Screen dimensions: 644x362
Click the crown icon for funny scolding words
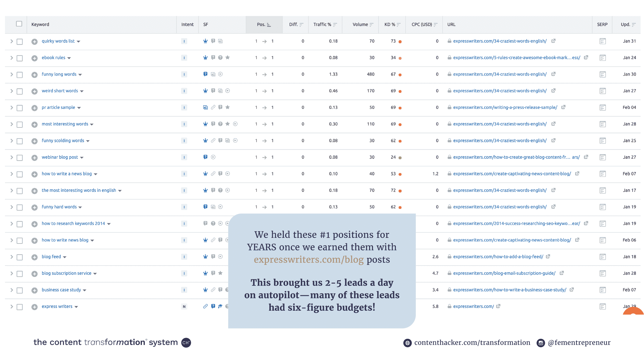pos(205,141)
